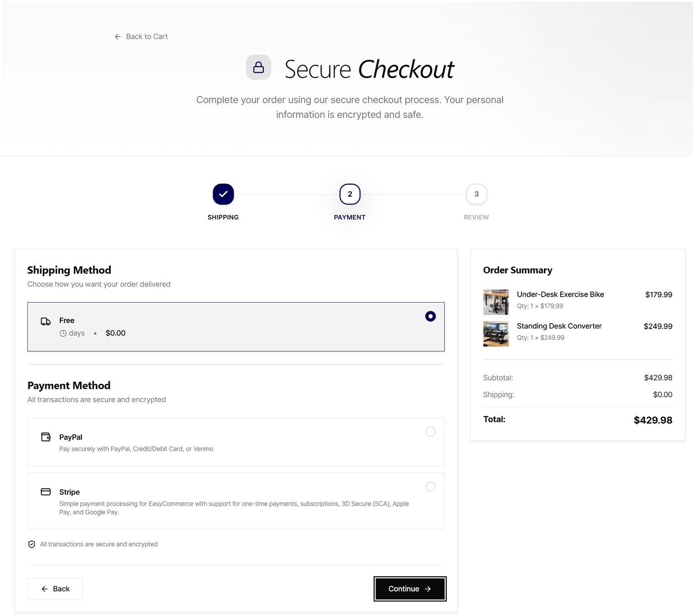Click the Standing Desk Converter product name
The image size is (693, 616).
click(559, 326)
